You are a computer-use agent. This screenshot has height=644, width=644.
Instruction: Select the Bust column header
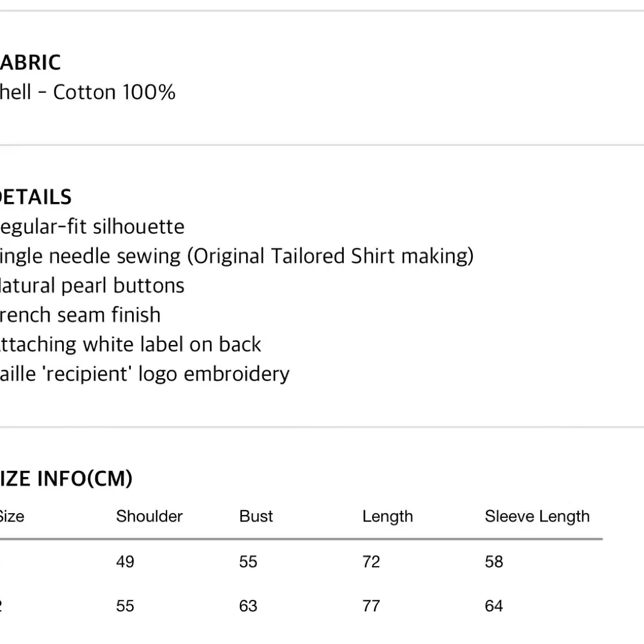pyautogui.click(x=256, y=516)
